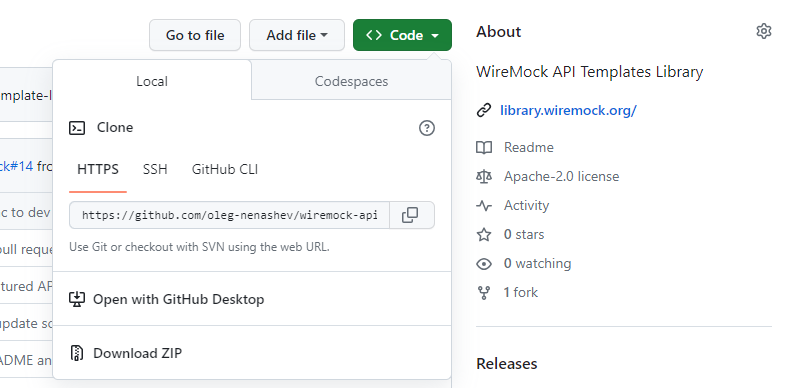The height and width of the screenshot is (388, 802).
Task: Click the chain link icon beside website
Action: tap(484, 110)
